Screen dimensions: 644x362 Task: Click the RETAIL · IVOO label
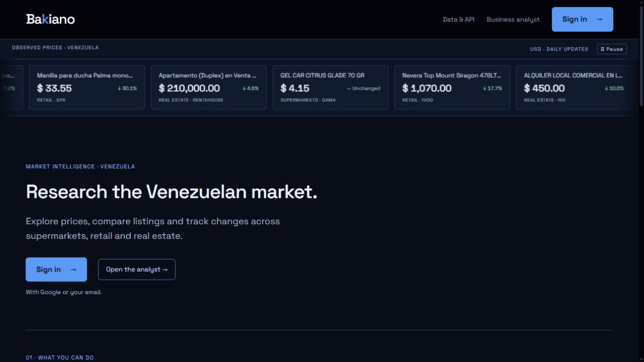click(417, 100)
